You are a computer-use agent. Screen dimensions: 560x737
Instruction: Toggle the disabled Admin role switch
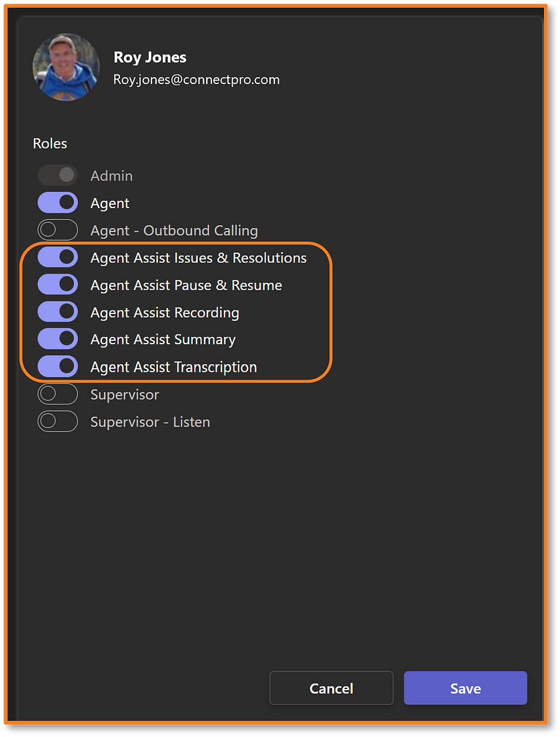58,175
